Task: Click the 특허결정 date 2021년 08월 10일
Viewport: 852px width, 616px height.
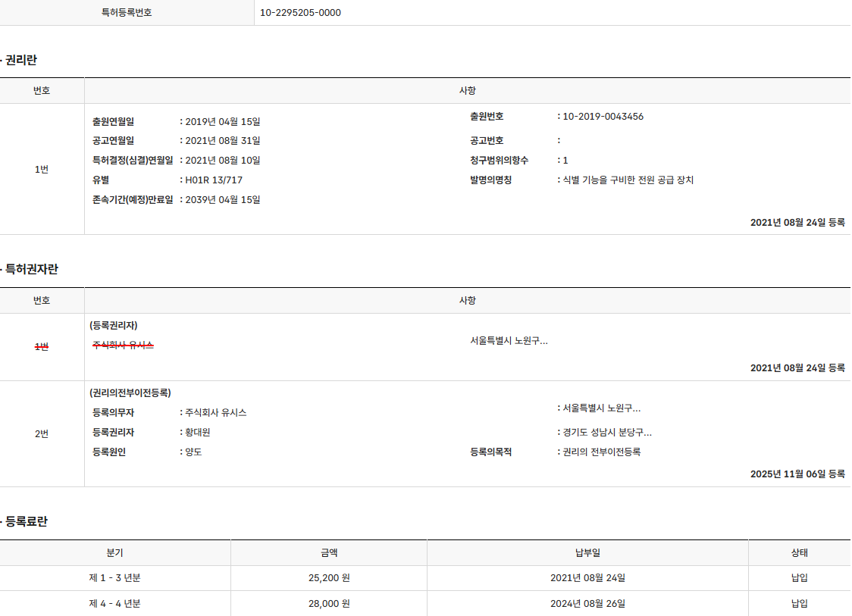Action: pos(222,161)
